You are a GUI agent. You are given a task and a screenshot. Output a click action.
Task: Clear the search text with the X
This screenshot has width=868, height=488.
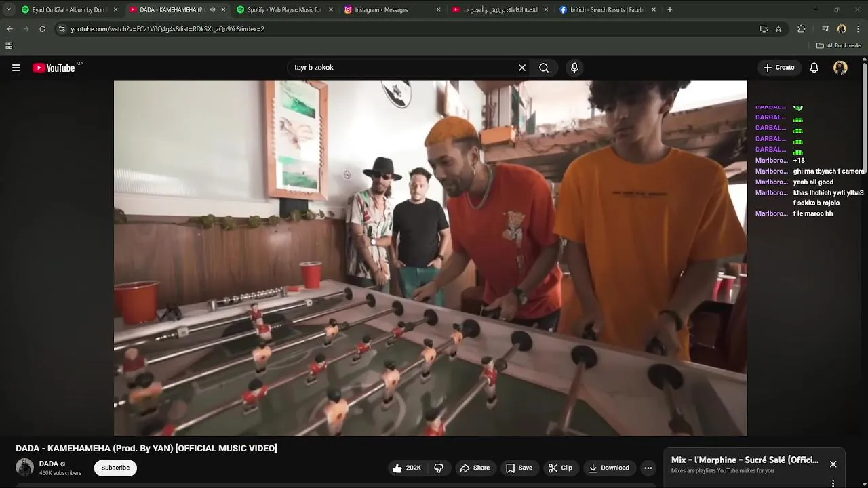point(522,68)
